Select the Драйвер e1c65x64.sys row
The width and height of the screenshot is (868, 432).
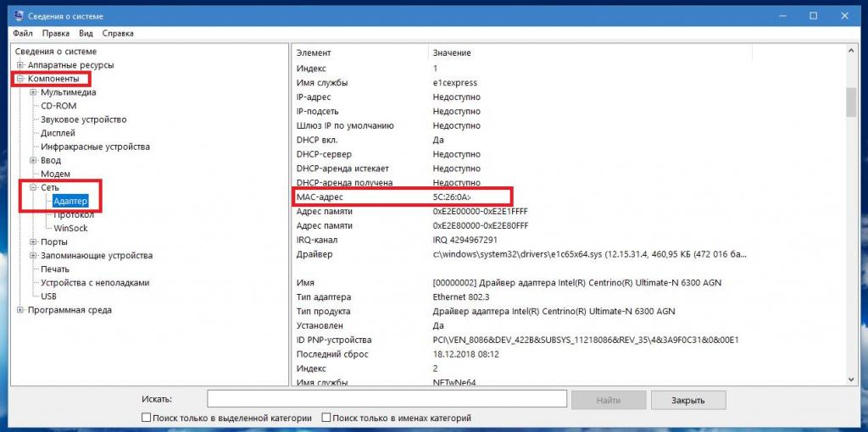point(520,254)
